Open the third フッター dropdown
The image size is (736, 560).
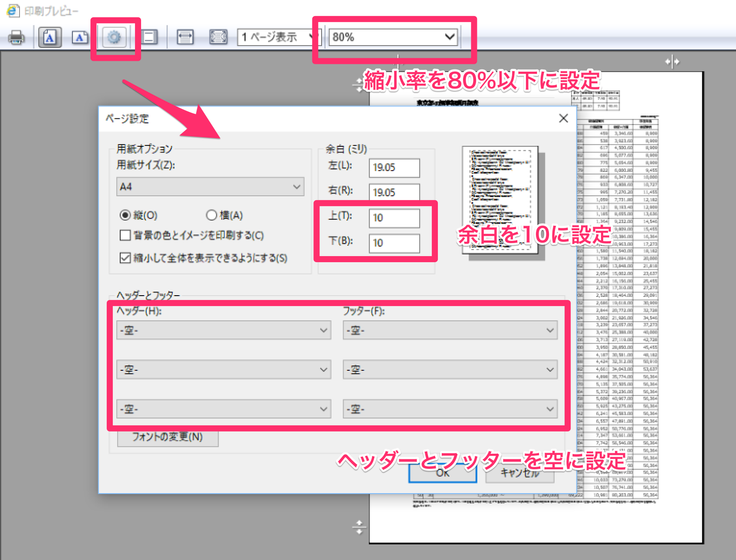point(450,409)
